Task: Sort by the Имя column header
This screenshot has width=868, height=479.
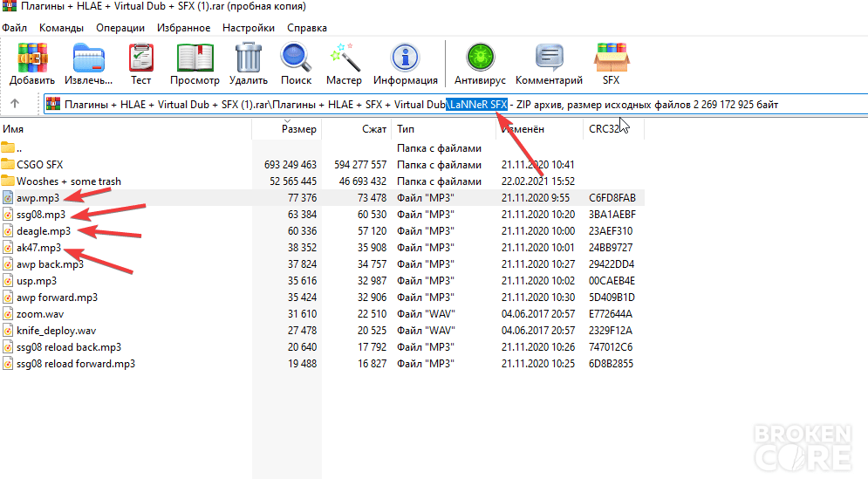Action: pyautogui.click(x=126, y=129)
